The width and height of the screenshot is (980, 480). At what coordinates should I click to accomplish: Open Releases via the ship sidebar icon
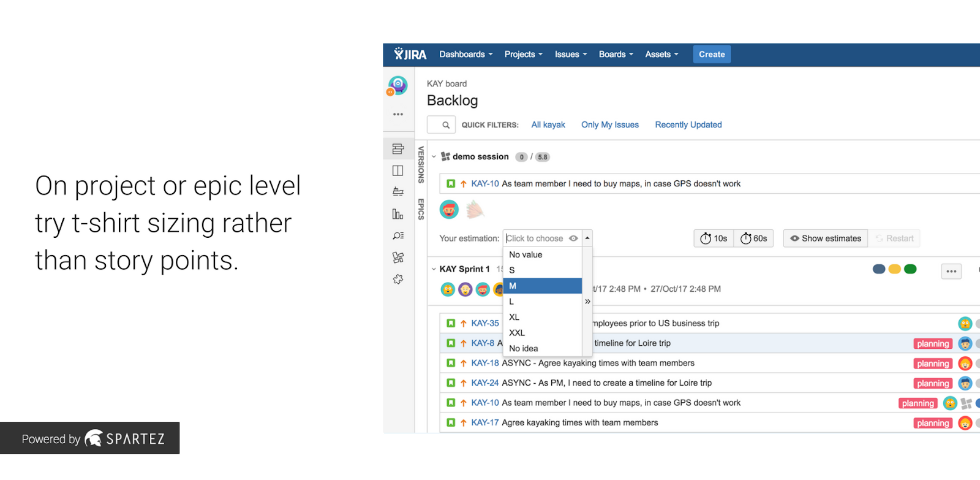pos(398,192)
